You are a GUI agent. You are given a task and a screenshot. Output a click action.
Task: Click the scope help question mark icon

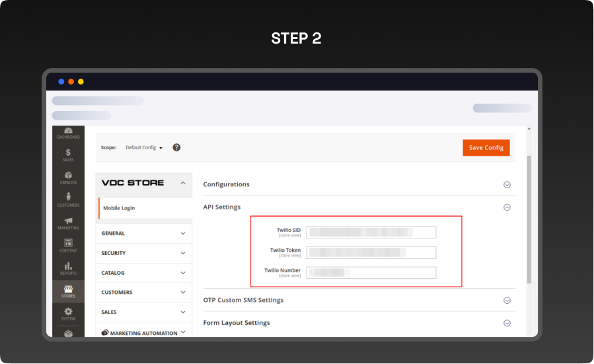pyautogui.click(x=176, y=147)
